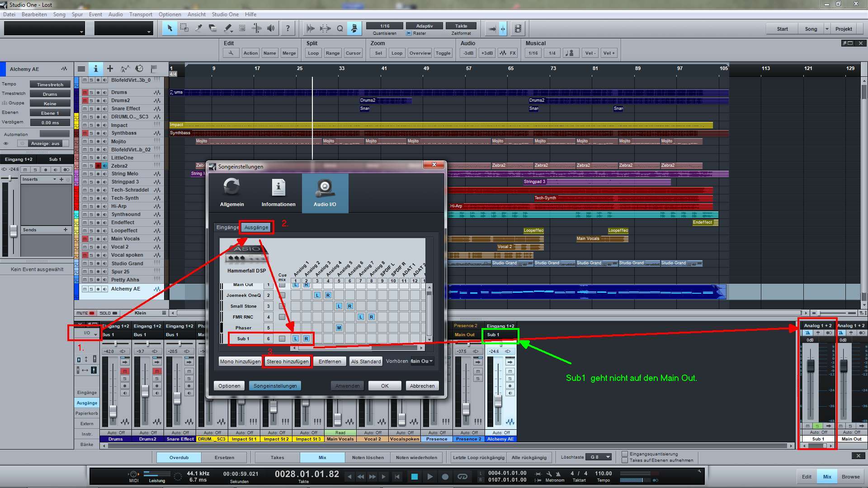Add tracks with plus icon
This screenshot has height=488, width=868.
[x=110, y=69]
